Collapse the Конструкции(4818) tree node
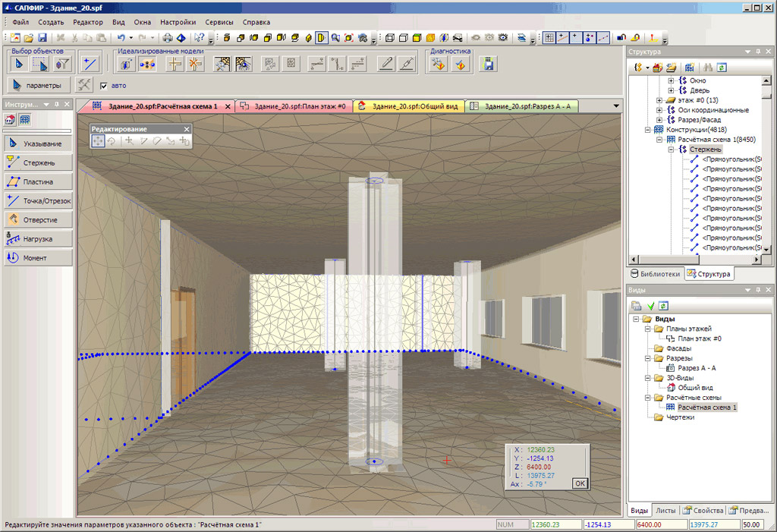This screenshot has width=777, height=532. coord(648,130)
